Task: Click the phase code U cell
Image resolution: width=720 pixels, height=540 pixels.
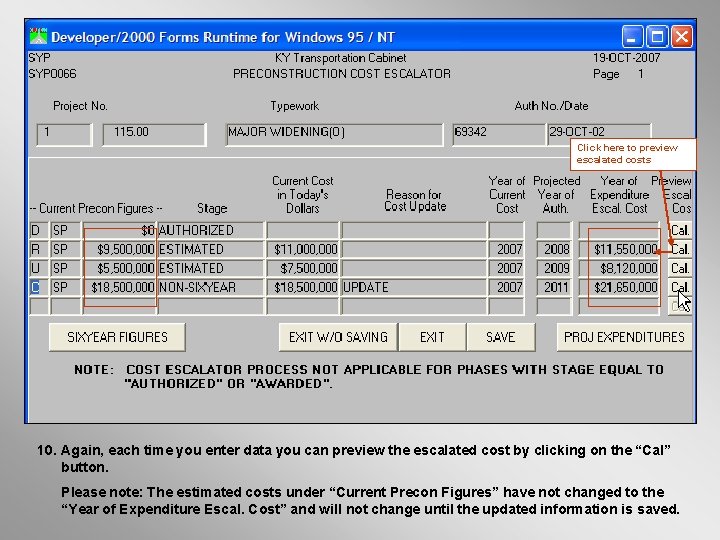Action: coord(39,268)
